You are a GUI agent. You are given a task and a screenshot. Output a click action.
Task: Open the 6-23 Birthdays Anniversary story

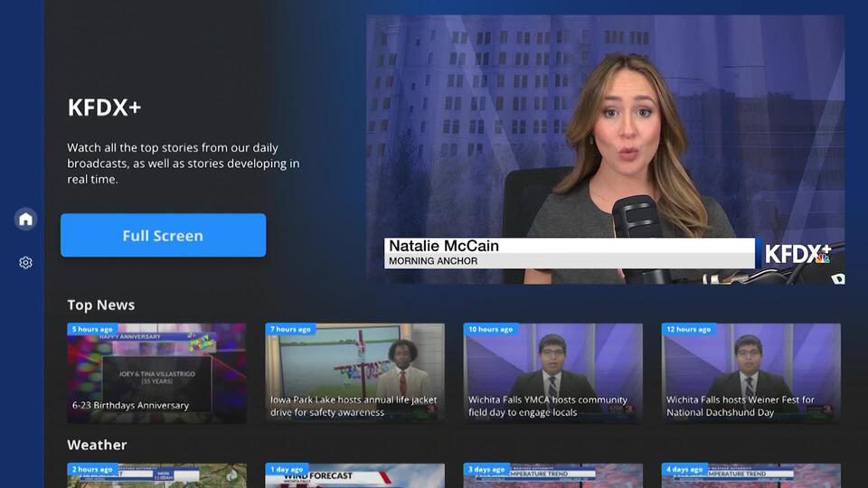[156, 373]
